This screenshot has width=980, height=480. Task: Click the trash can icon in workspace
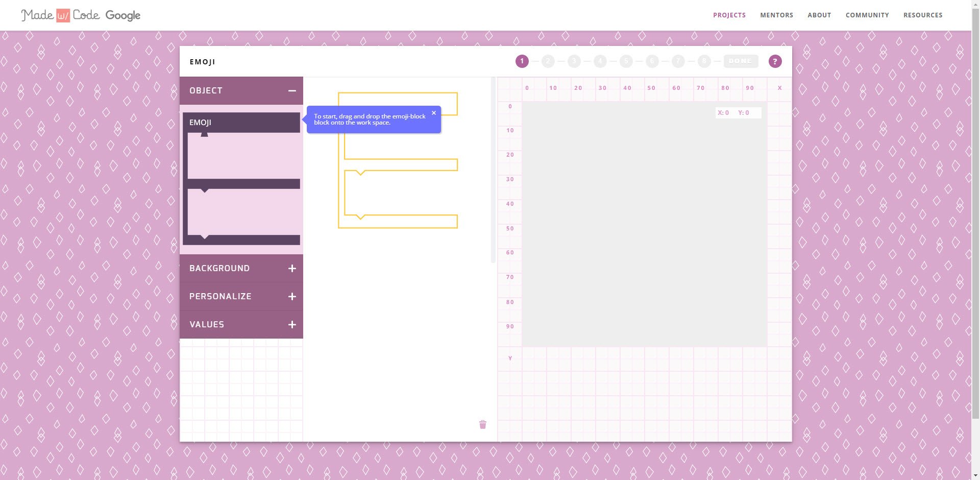click(x=483, y=424)
